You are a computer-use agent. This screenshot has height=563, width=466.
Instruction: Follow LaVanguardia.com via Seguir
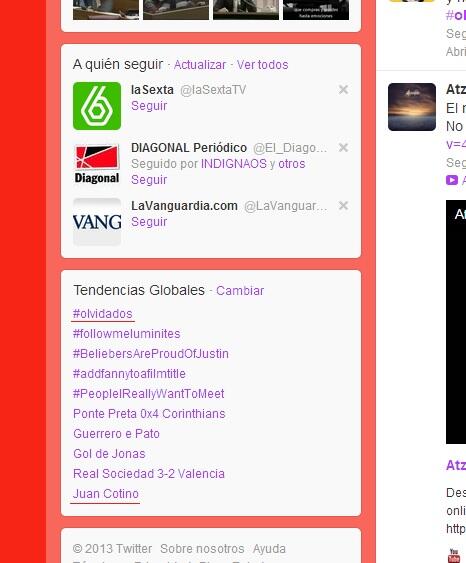click(149, 222)
